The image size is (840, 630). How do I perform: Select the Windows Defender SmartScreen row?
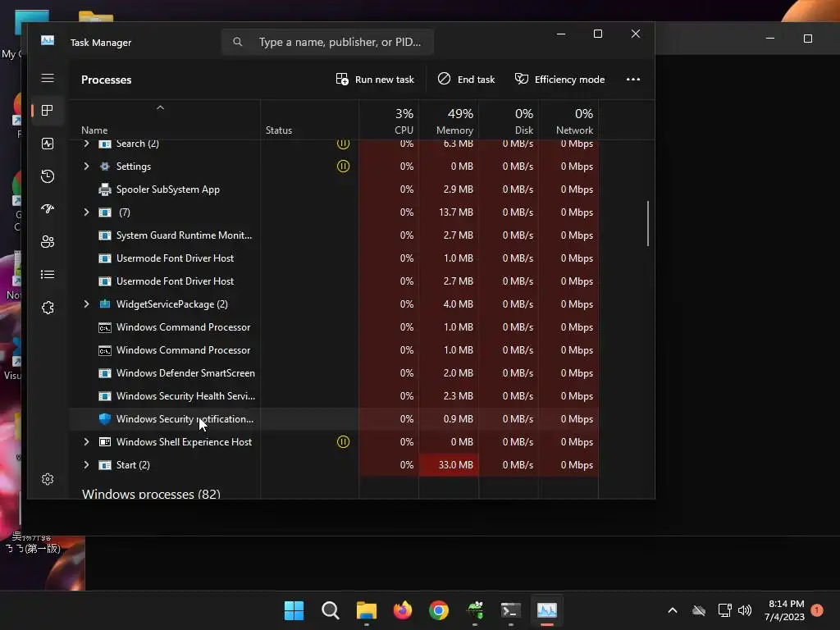pyautogui.click(x=334, y=373)
